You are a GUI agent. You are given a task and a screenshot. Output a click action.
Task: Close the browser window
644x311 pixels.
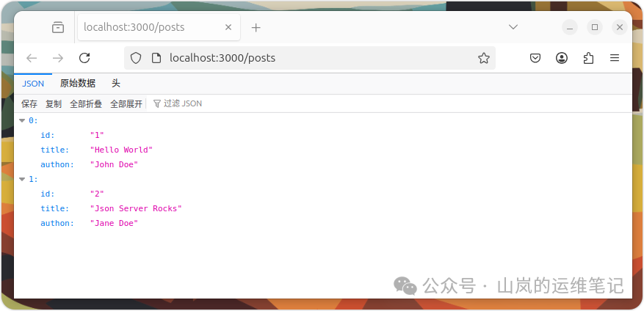(620, 27)
